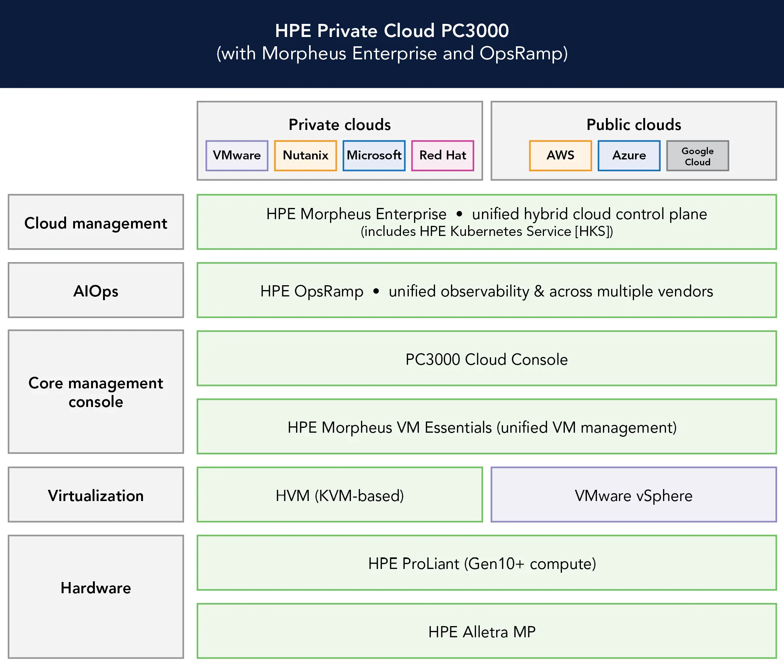Select the AIOps label box
Screen dimensions: 784x672
coord(96,290)
